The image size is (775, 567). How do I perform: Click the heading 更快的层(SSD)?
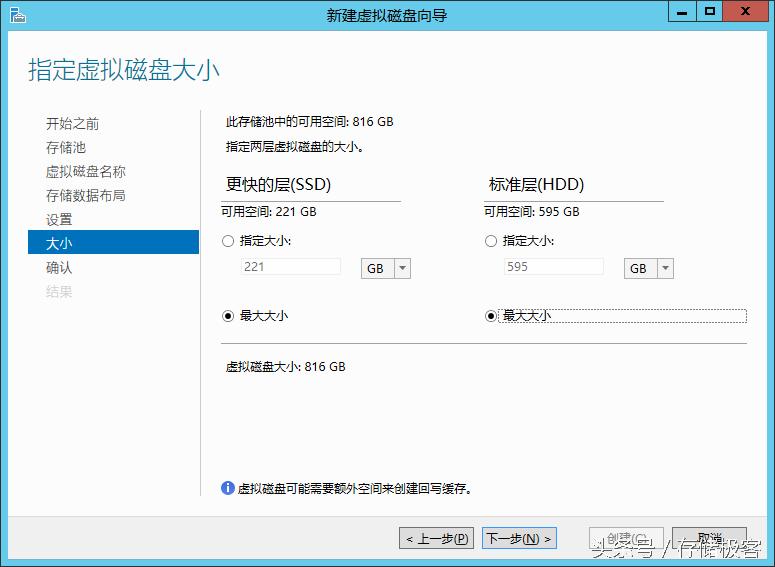278,184
